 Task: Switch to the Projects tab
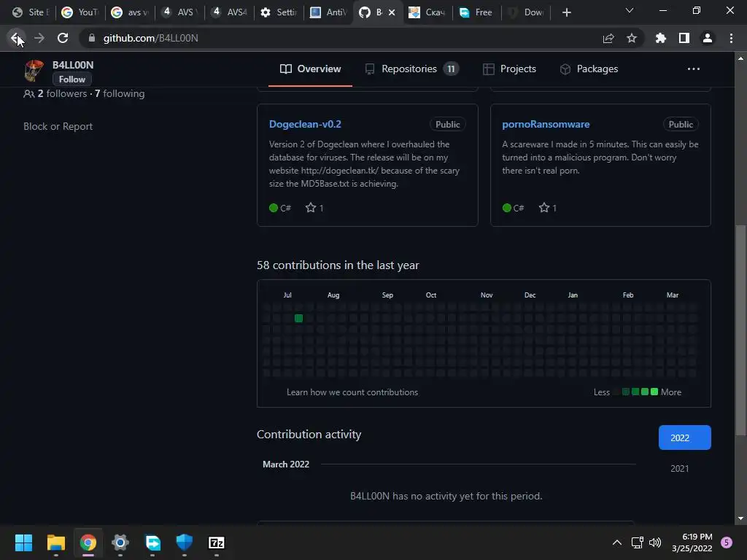coord(509,69)
